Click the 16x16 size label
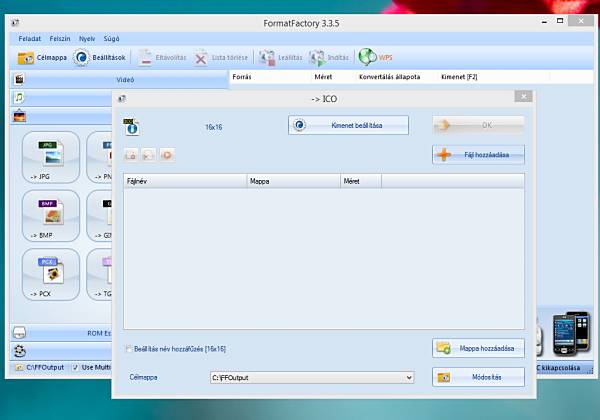 pos(214,127)
